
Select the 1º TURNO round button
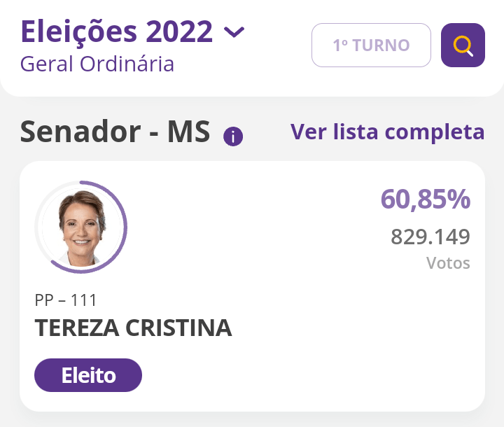click(x=371, y=45)
